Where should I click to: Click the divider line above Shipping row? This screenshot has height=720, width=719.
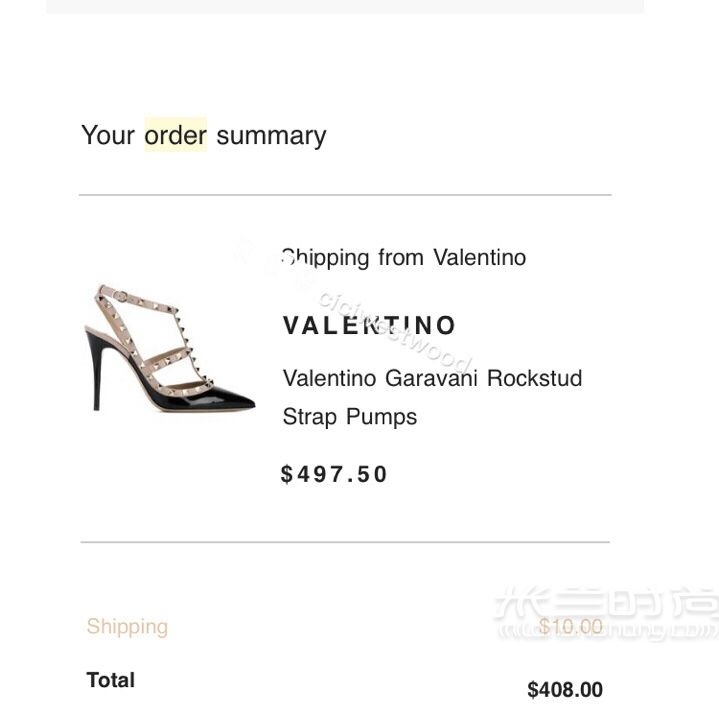point(345,542)
